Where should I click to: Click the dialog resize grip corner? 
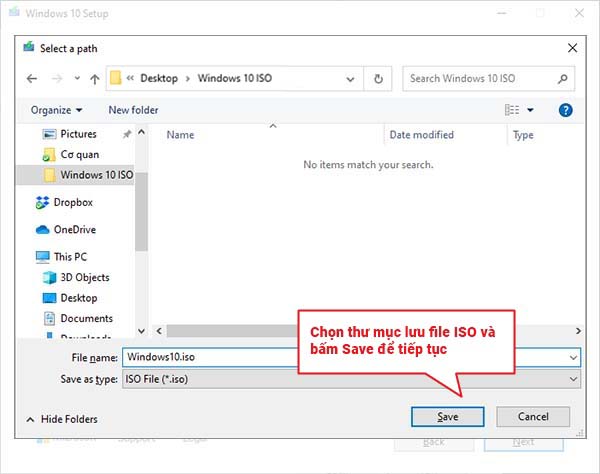[x=580, y=433]
